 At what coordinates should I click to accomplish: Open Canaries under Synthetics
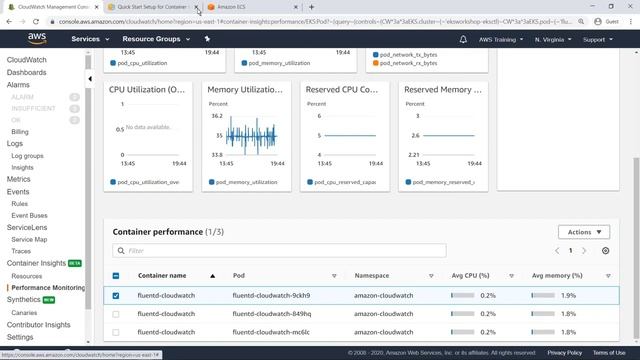pyautogui.click(x=24, y=313)
